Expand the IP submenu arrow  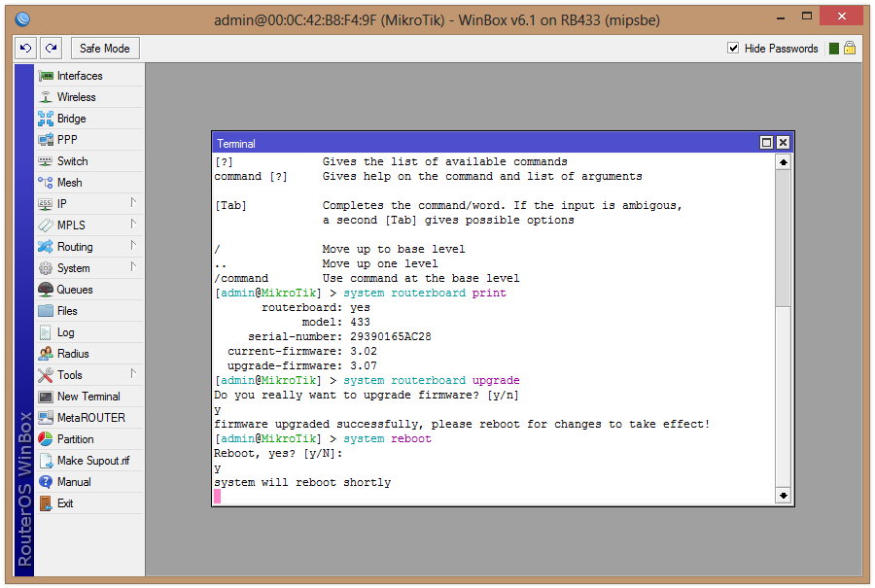(x=133, y=202)
